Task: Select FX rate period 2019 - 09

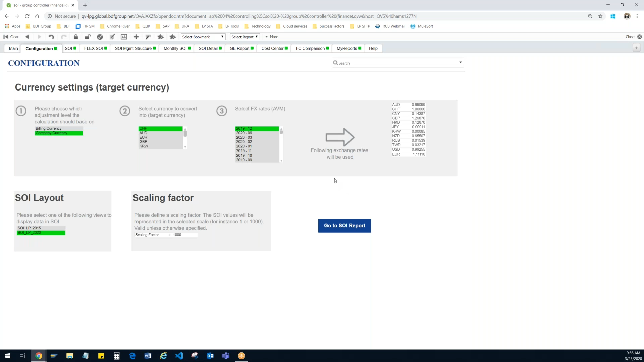Action: pyautogui.click(x=257, y=160)
